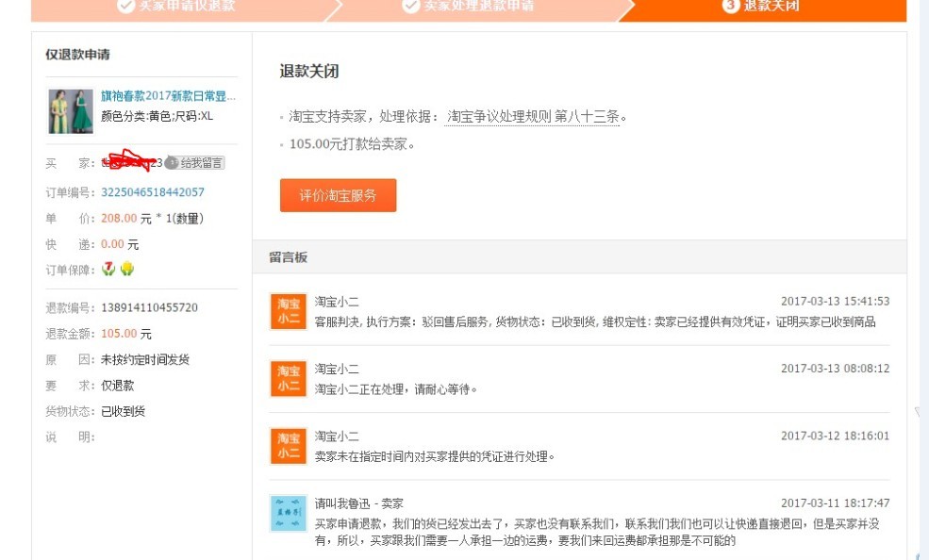Click the reason text 未按约定时间发货
The width and height of the screenshot is (929, 560).
[145, 359]
